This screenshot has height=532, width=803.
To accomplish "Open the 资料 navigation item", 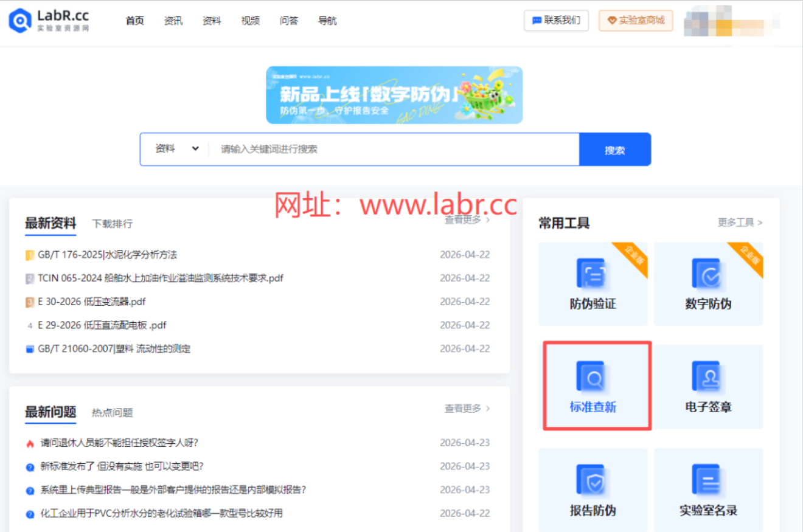I will 212,21.
